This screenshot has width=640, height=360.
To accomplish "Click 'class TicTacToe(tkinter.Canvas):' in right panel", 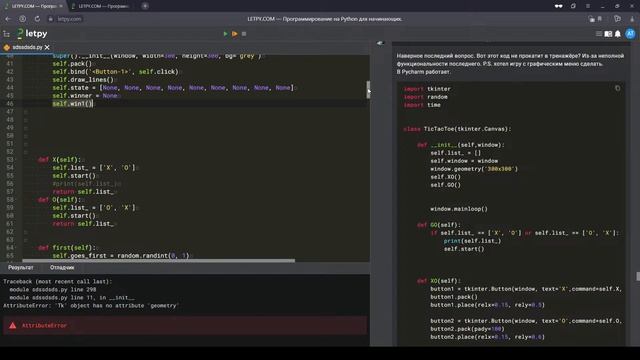I will pos(457,129).
